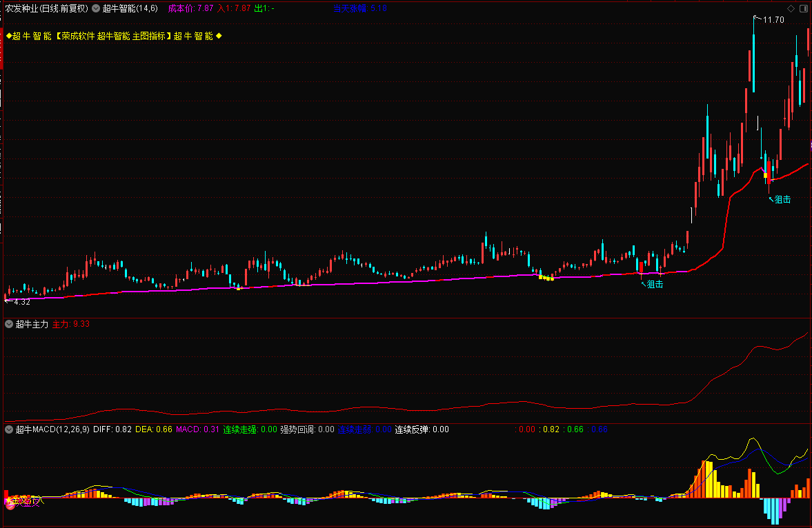Click the diamond icon in top-right corner
Image resolution: width=812 pixels, height=528 pixels.
[789, 9]
